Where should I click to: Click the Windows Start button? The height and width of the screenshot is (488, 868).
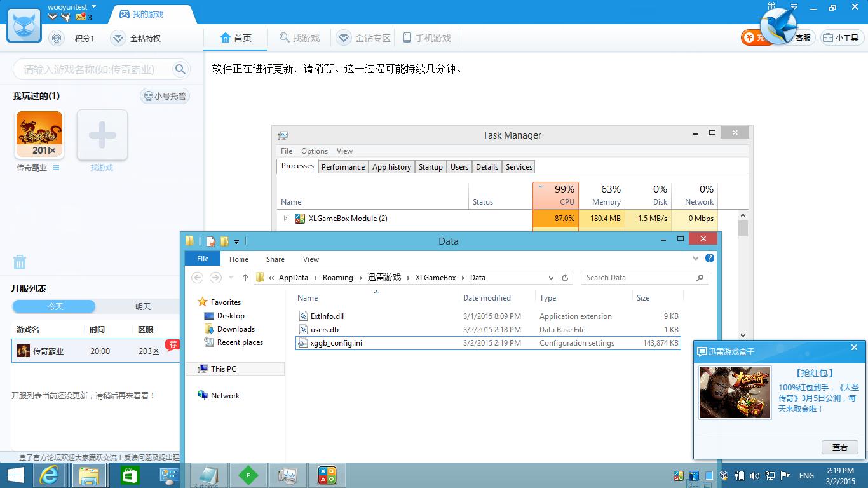(x=16, y=475)
